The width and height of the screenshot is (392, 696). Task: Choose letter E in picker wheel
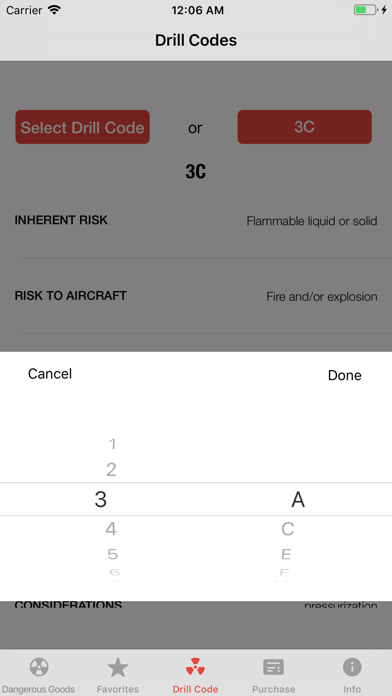click(x=286, y=554)
